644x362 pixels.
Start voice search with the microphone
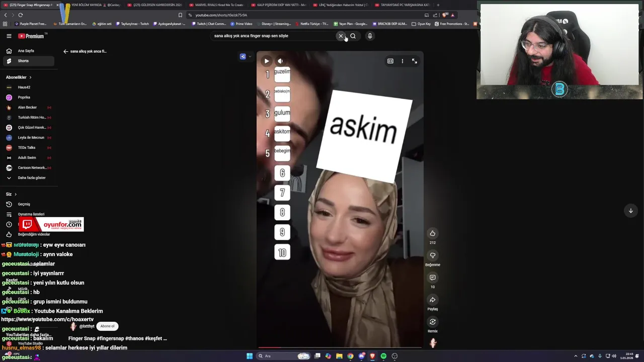coord(370,36)
